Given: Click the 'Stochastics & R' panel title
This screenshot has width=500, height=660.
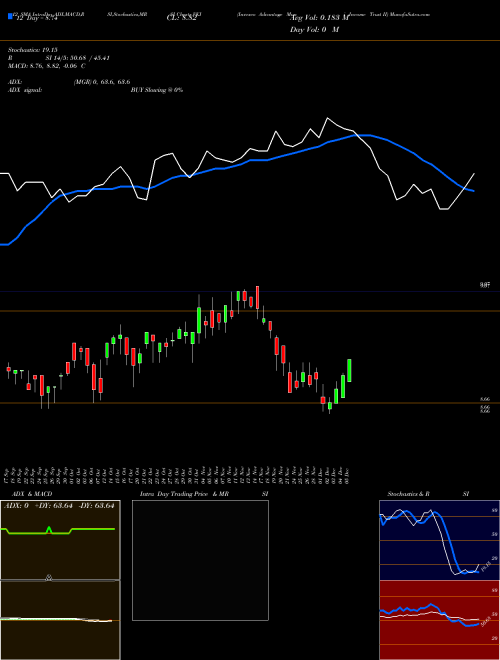Looking at the screenshot, I should 408,494.
